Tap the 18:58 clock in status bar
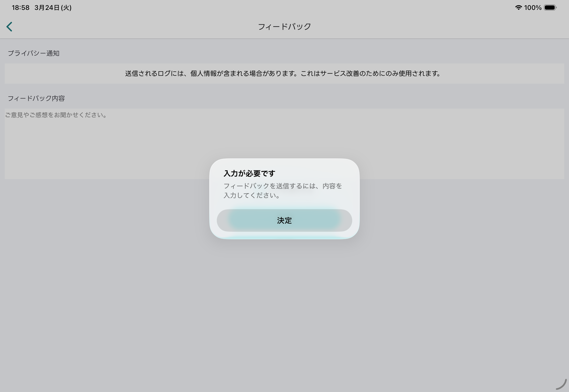 pyautogui.click(x=21, y=8)
